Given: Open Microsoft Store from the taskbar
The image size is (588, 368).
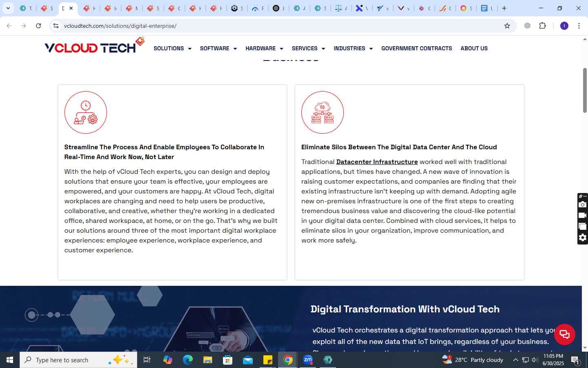Looking at the screenshot, I should point(227,360).
